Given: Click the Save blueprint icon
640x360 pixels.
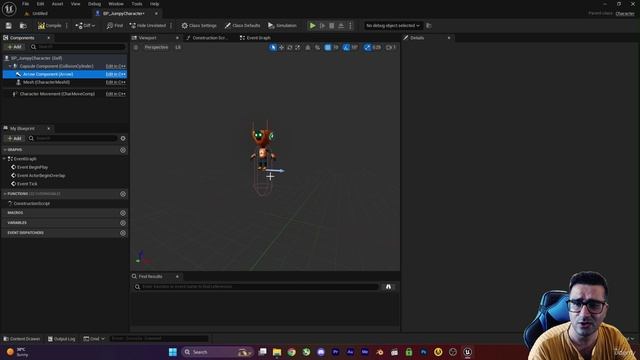Looking at the screenshot, I should click(9, 26).
